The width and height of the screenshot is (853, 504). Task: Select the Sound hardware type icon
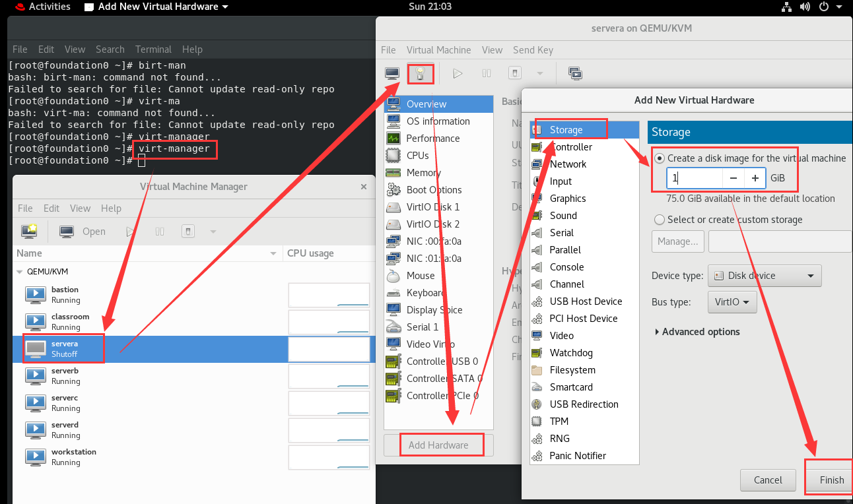pos(537,216)
